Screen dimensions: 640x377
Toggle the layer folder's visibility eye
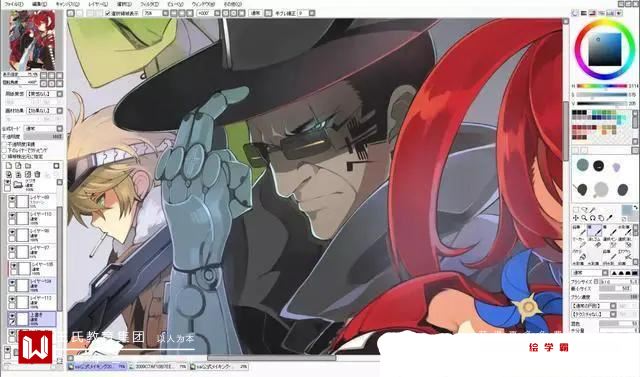7,182
